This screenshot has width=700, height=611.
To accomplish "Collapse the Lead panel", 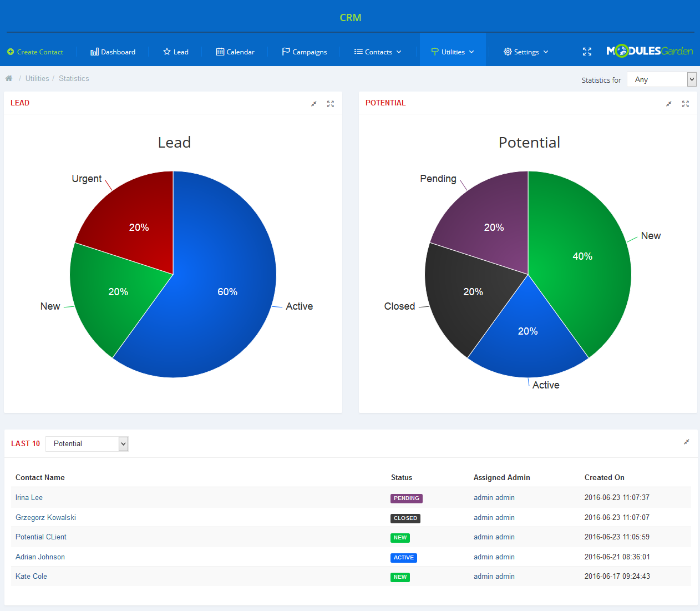I will tap(314, 104).
